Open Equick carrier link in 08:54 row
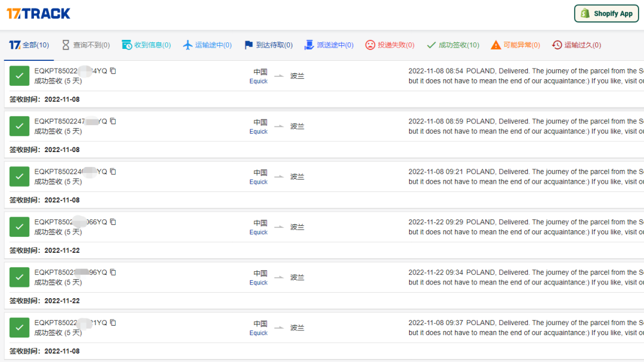Image resolution: width=644 pixels, height=362 pixels. click(x=258, y=81)
